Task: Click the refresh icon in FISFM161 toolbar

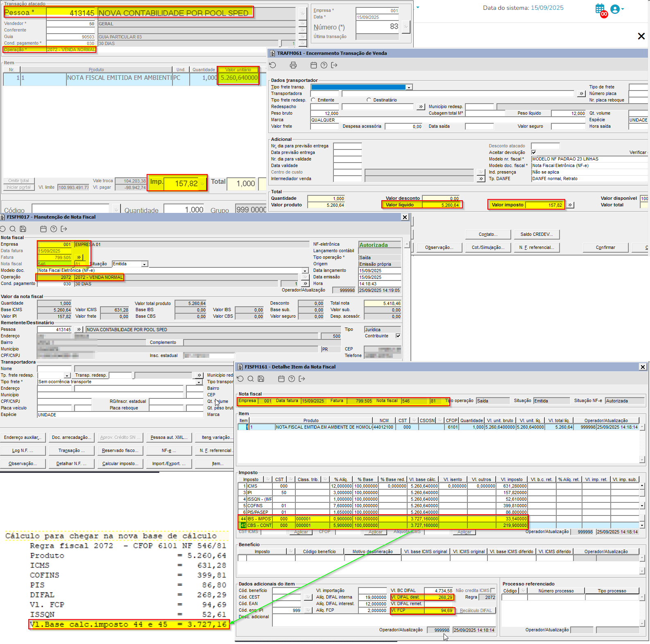Action: click(x=240, y=379)
